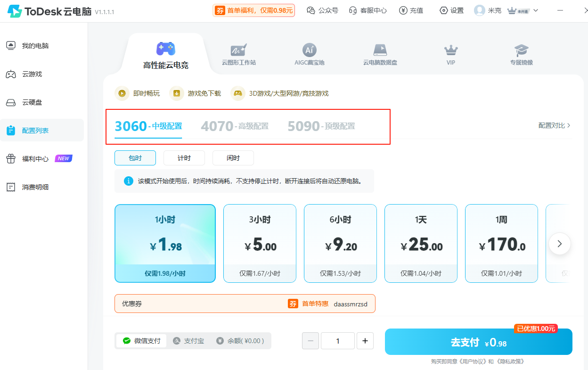This screenshot has height=370, width=588.
Task: Open 配置对比 comparison link
Action: 555,125
